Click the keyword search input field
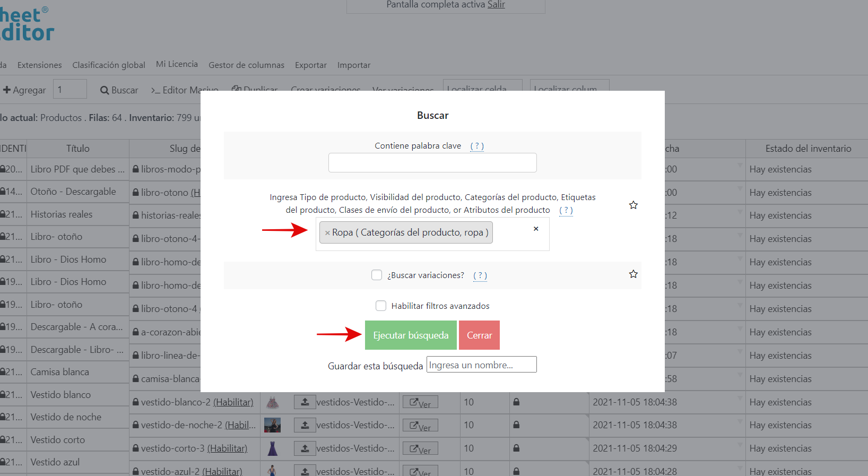Image resolution: width=868 pixels, height=476 pixels. [x=432, y=163]
